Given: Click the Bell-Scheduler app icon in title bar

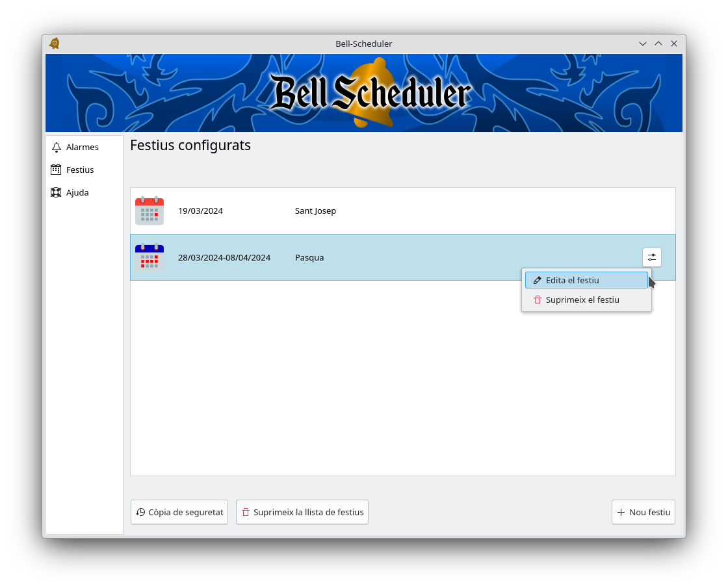Looking at the screenshot, I should tap(55, 44).
